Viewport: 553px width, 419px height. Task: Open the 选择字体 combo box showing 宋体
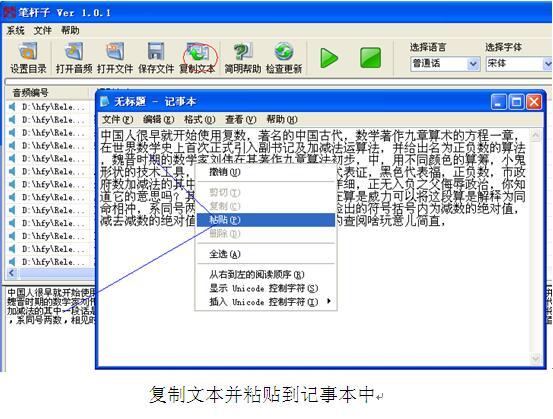tap(519, 64)
